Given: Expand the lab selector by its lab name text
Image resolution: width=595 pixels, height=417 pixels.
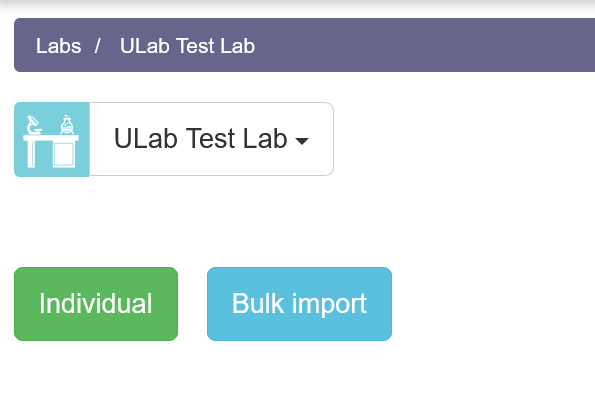Looking at the screenshot, I should 200,138.
